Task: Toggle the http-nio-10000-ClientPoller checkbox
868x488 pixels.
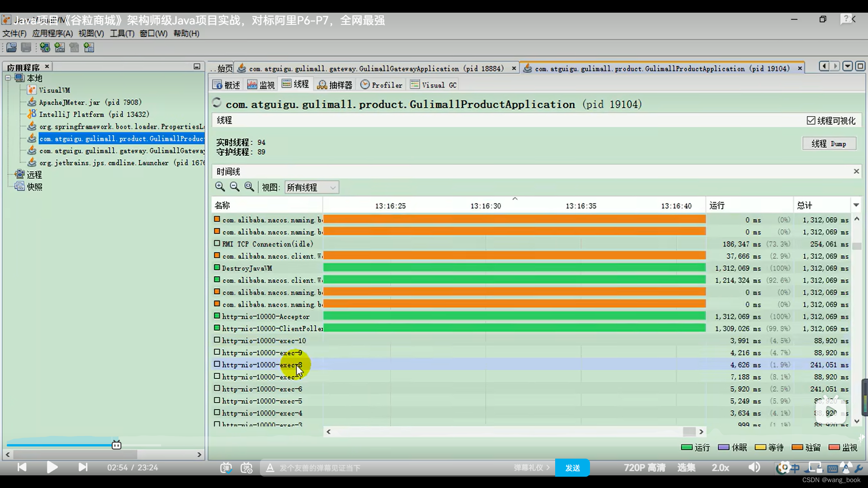Action: point(217,328)
